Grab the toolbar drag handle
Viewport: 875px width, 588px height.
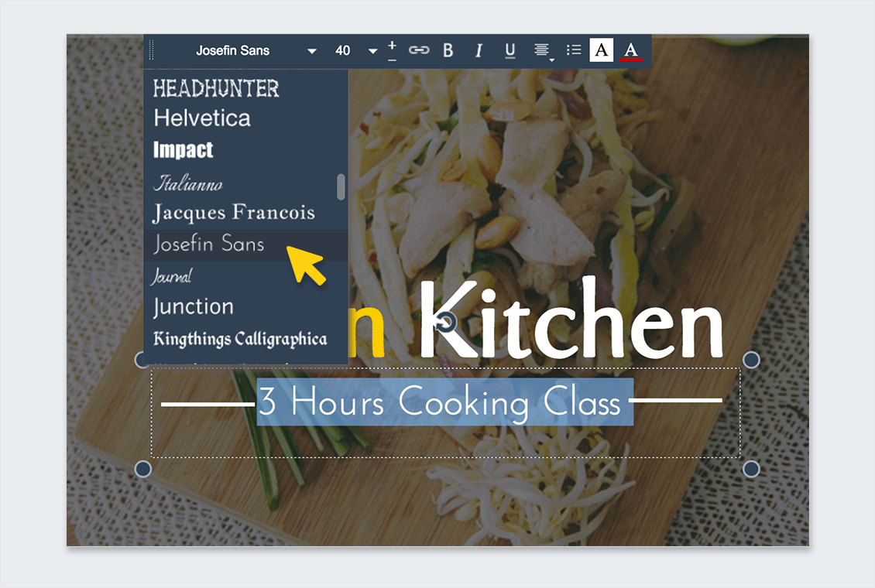152,50
